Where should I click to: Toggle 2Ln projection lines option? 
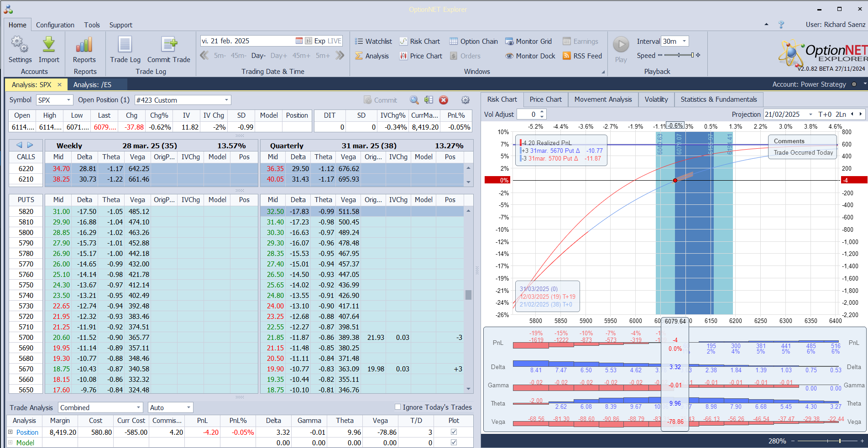tap(841, 115)
